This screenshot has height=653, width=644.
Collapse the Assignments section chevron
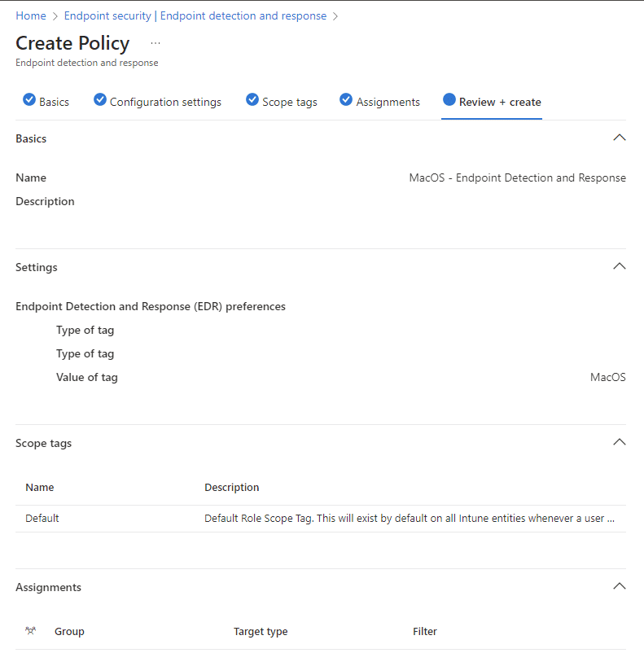[x=620, y=586]
